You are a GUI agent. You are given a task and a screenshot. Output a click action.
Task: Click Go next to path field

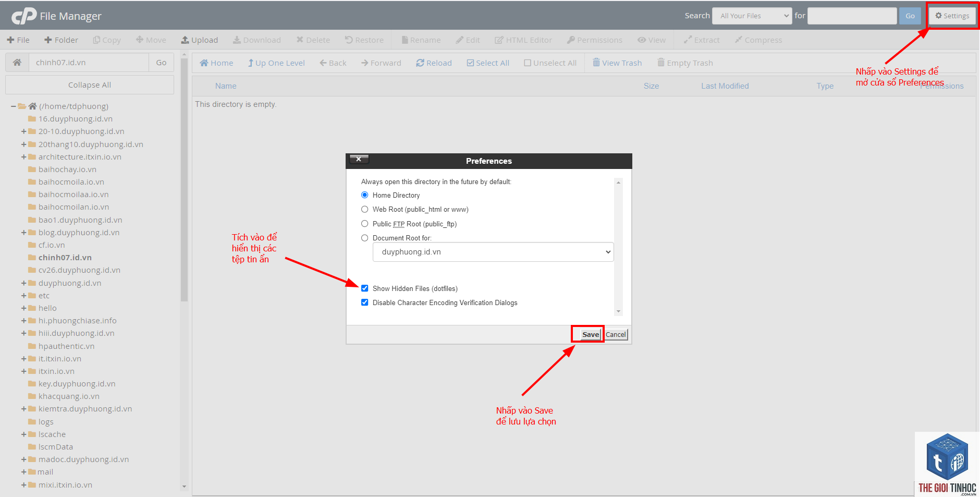pos(162,62)
